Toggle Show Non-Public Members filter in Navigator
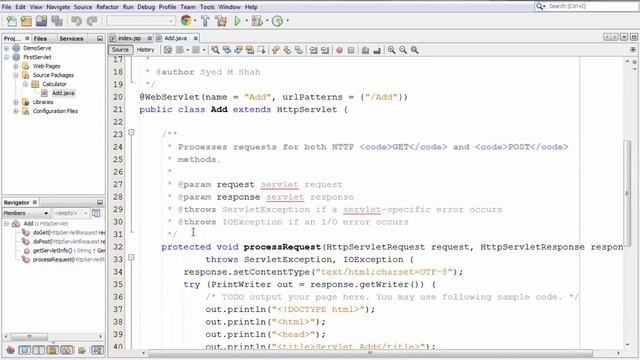Screen dimensions: 640x360 (52, 350)
